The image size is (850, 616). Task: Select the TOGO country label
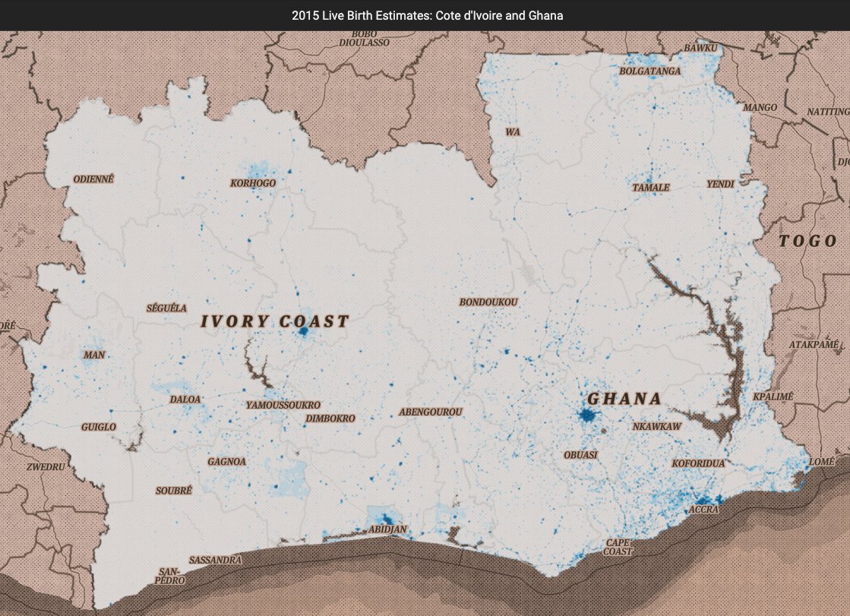[807, 242]
